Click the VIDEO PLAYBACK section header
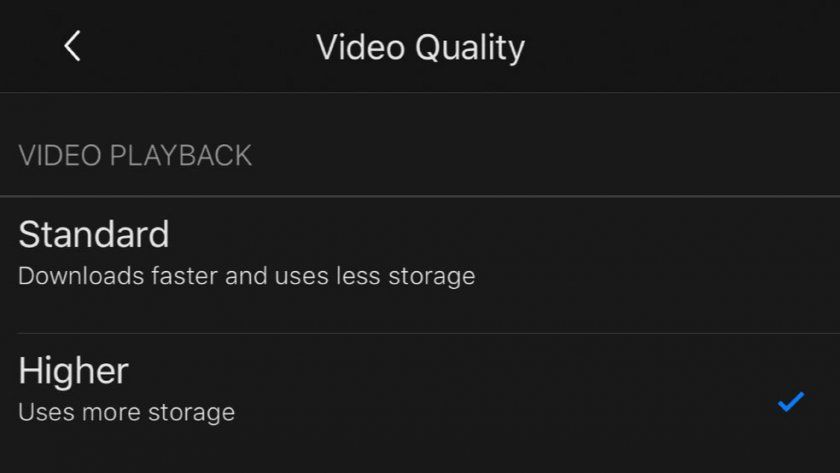 [x=135, y=156]
